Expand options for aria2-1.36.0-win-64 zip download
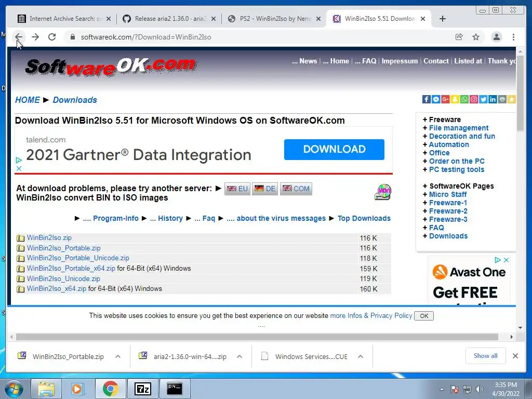Screen dimensions: 532x399 click(x=240, y=356)
